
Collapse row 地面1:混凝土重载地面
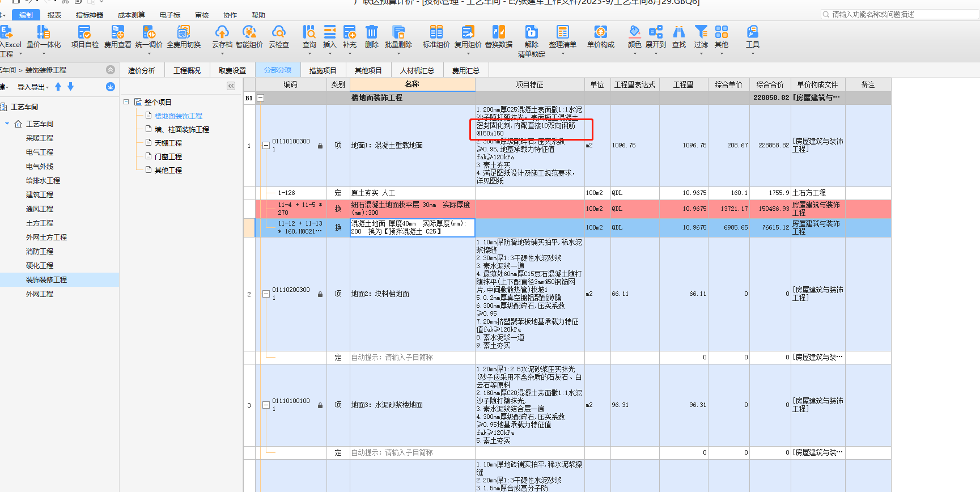266,146
